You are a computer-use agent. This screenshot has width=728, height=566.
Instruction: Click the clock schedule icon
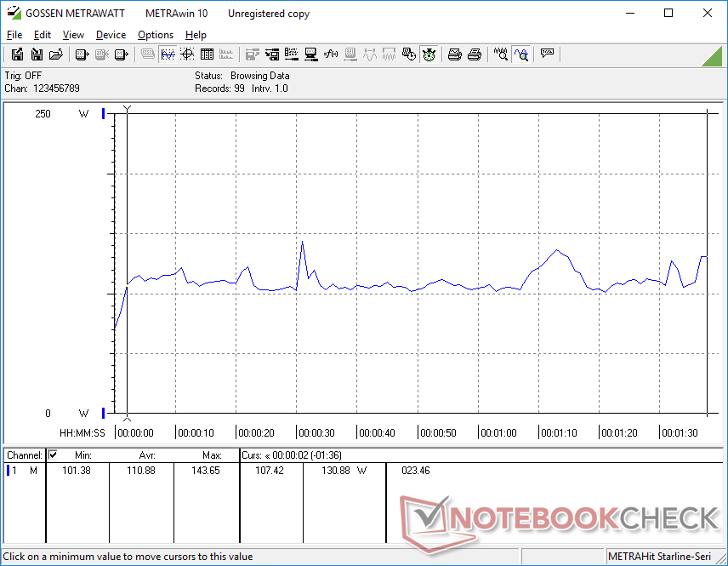click(x=409, y=54)
